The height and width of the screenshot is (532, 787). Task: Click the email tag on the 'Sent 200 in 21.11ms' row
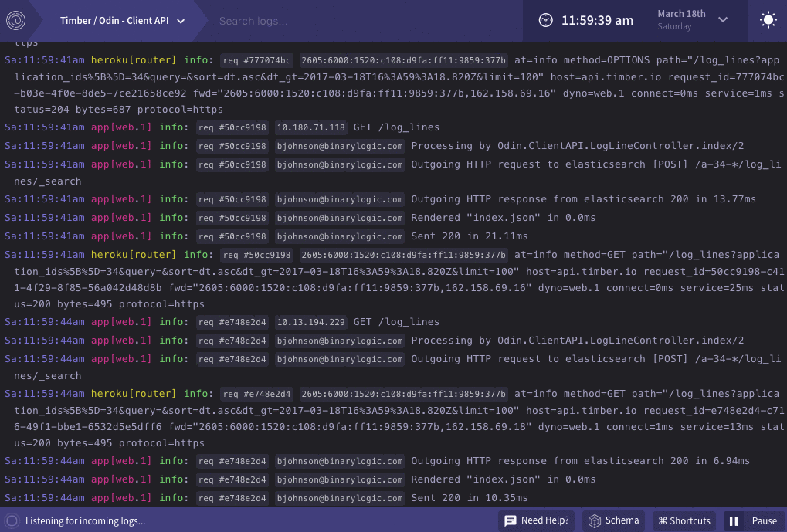coord(340,236)
